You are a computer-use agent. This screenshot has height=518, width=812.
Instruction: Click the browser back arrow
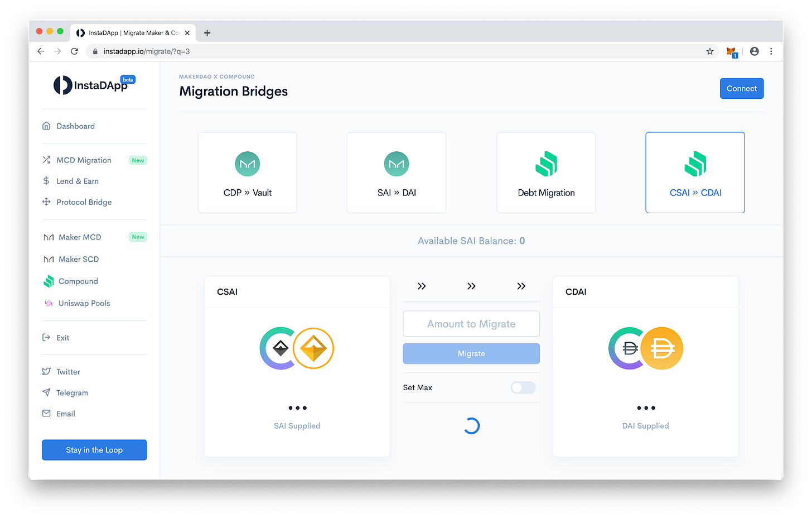click(x=41, y=51)
